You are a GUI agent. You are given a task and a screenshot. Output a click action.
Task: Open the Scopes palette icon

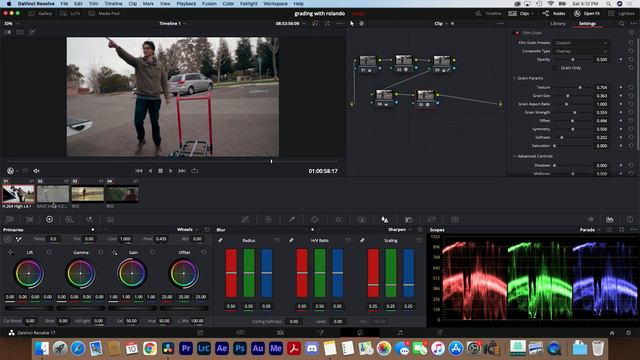pyautogui.click(x=609, y=219)
